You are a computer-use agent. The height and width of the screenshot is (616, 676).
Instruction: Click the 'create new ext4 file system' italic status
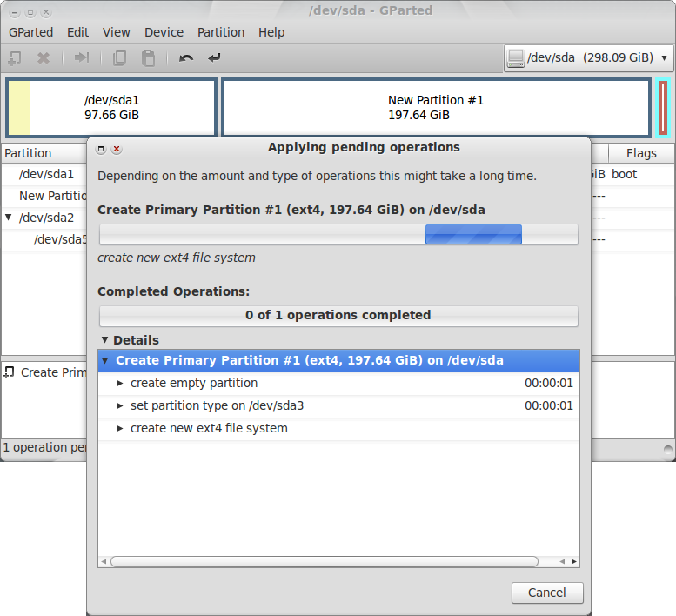click(x=177, y=258)
